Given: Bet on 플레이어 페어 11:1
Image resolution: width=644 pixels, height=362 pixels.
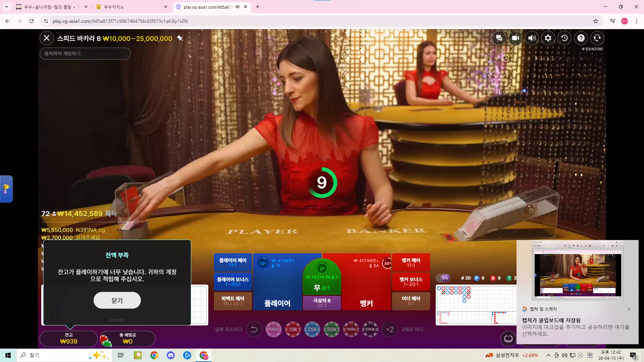Looking at the screenshot, I should 233,262.
